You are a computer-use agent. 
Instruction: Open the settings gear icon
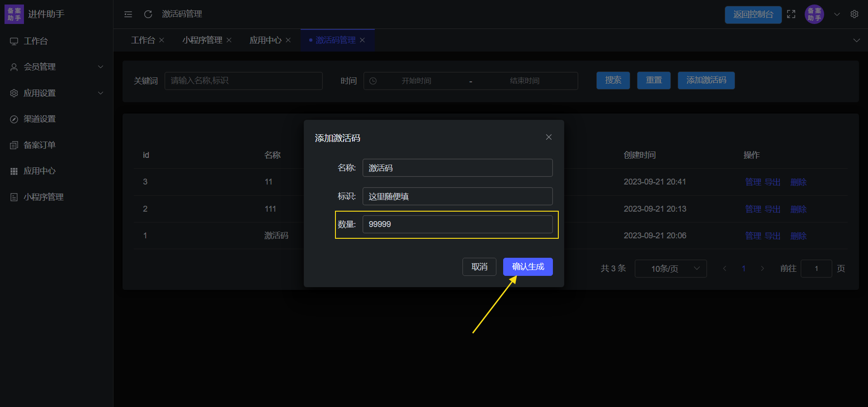854,14
